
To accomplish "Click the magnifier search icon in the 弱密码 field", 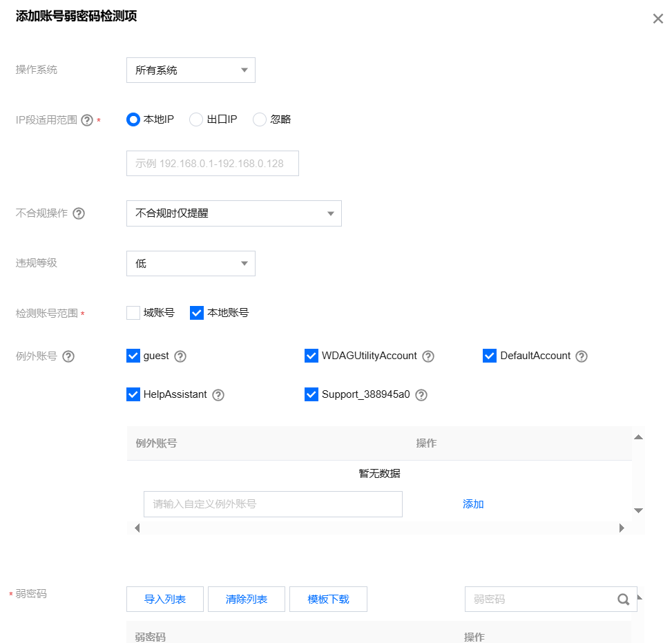I will click(624, 599).
